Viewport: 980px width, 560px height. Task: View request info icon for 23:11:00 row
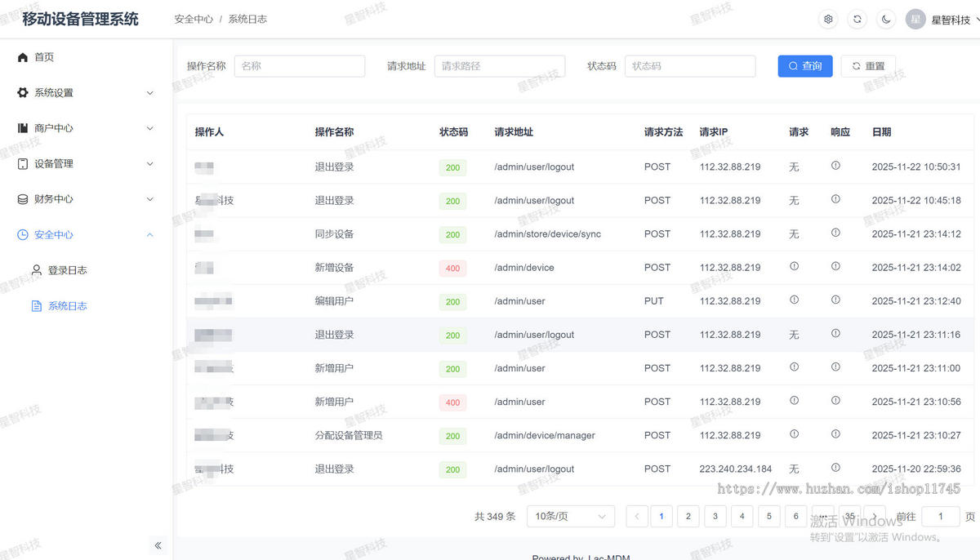tap(794, 367)
